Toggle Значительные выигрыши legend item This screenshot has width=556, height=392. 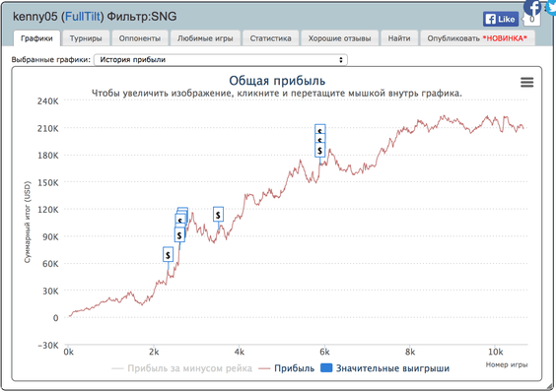tap(384, 368)
